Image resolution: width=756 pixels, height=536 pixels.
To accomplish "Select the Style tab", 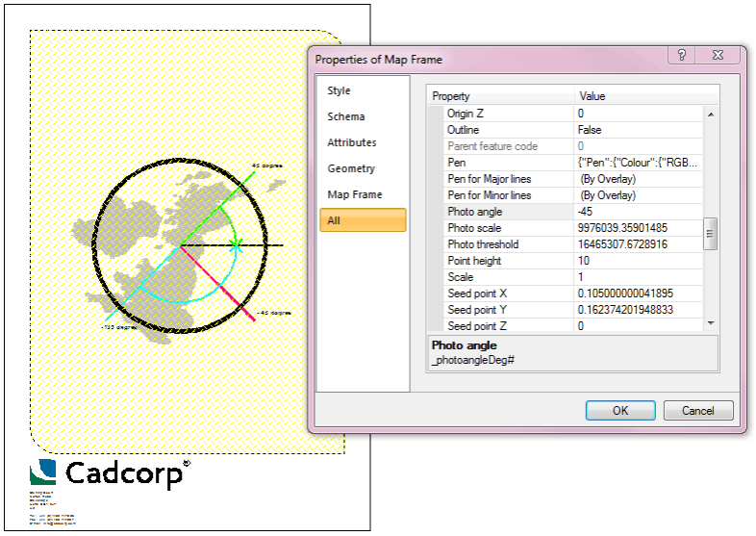I will tap(340, 90).
